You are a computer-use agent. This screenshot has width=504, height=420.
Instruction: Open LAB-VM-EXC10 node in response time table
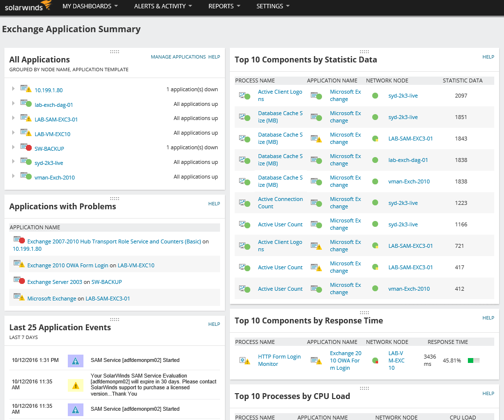[396, 360]
